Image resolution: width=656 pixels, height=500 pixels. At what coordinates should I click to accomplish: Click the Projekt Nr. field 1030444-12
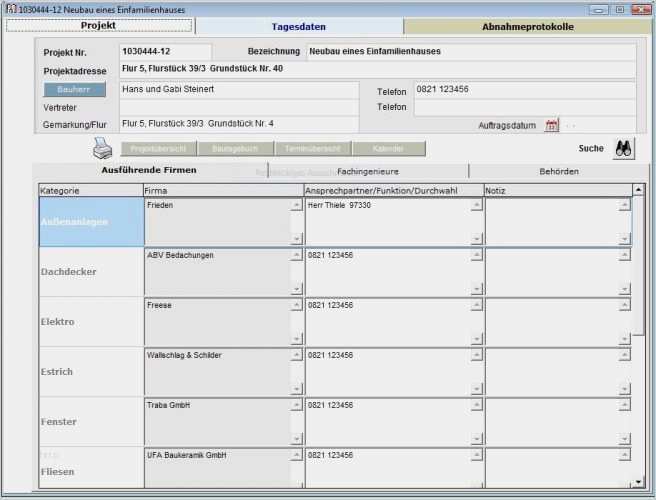(165, 52)
